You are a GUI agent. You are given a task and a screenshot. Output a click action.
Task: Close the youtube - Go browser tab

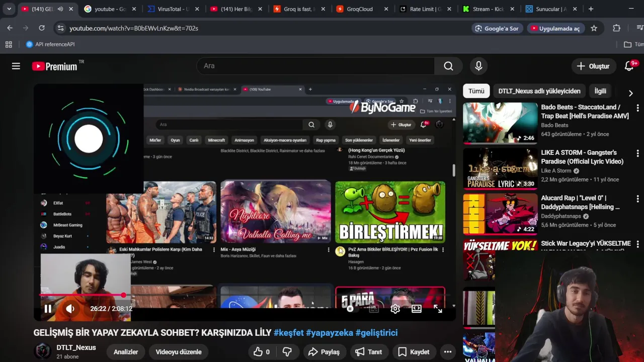[x=134, y=9]
